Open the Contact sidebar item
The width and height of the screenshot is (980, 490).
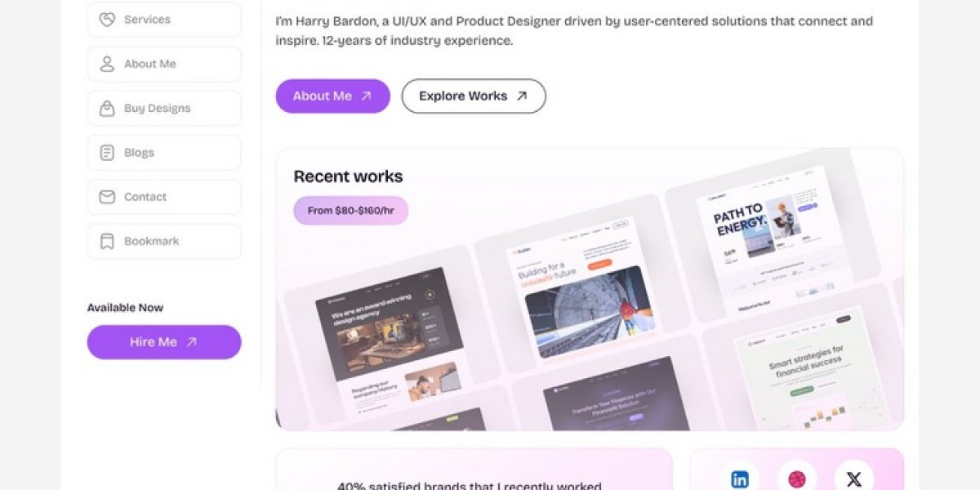point(164,197)
